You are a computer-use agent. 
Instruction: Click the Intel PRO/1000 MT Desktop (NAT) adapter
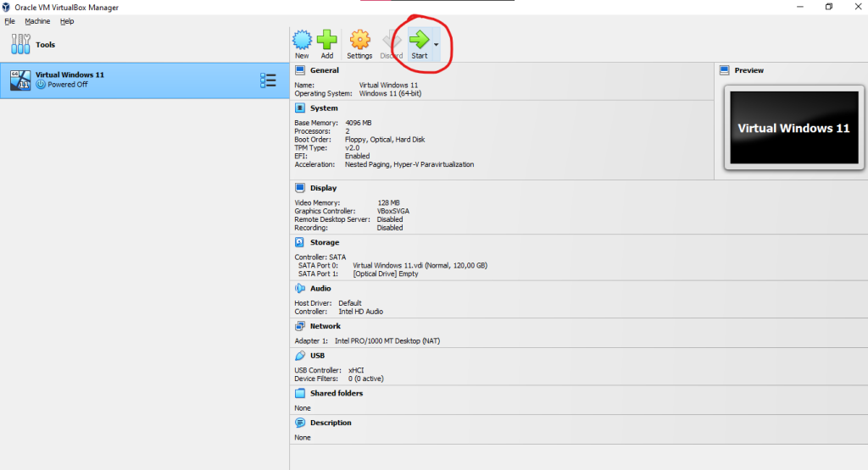pos(387,341)
